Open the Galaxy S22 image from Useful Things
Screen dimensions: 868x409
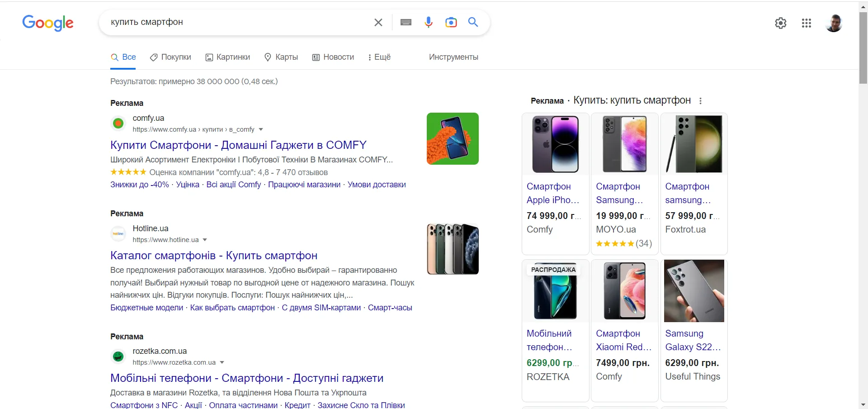(x=694, y=291)
